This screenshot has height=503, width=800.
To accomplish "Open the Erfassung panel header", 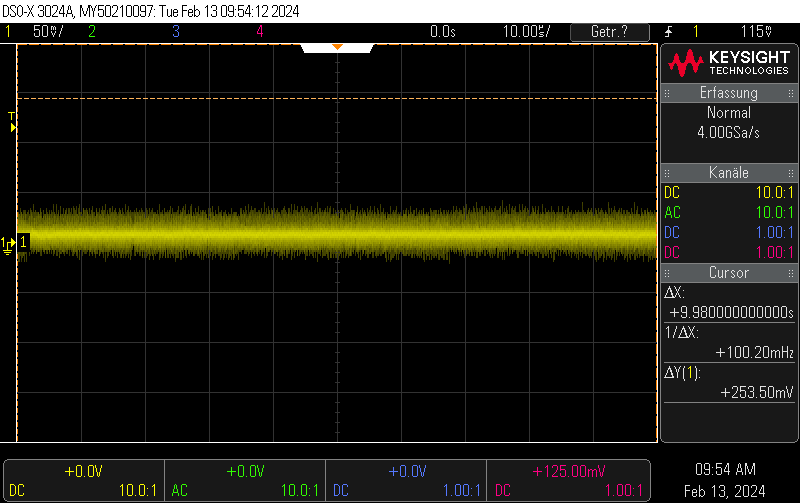I will click(x=729, y=93).
